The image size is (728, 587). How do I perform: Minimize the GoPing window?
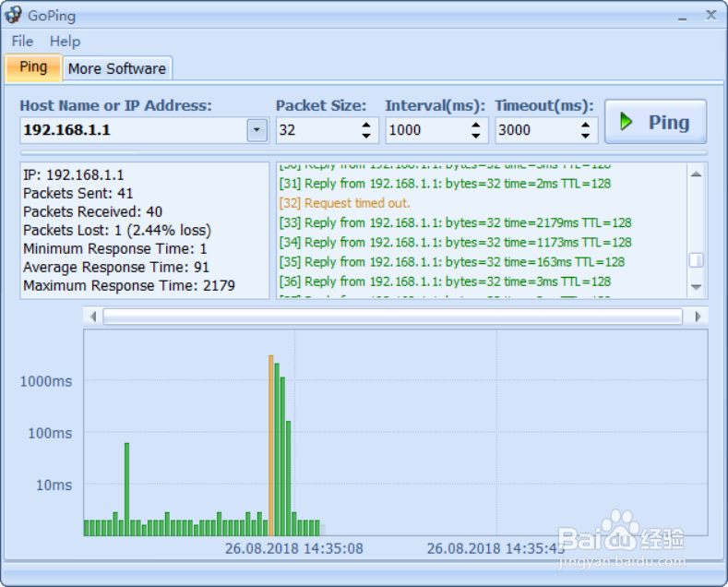[682, 18]
